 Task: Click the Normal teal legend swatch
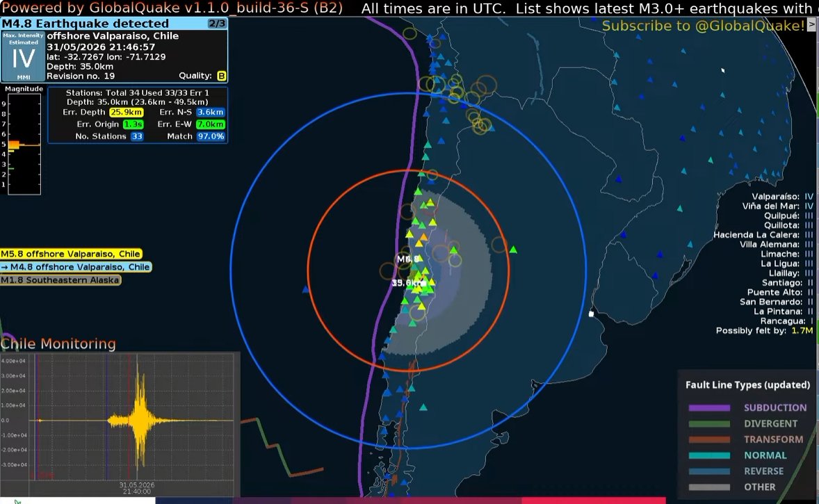click(x=708, y=455)
